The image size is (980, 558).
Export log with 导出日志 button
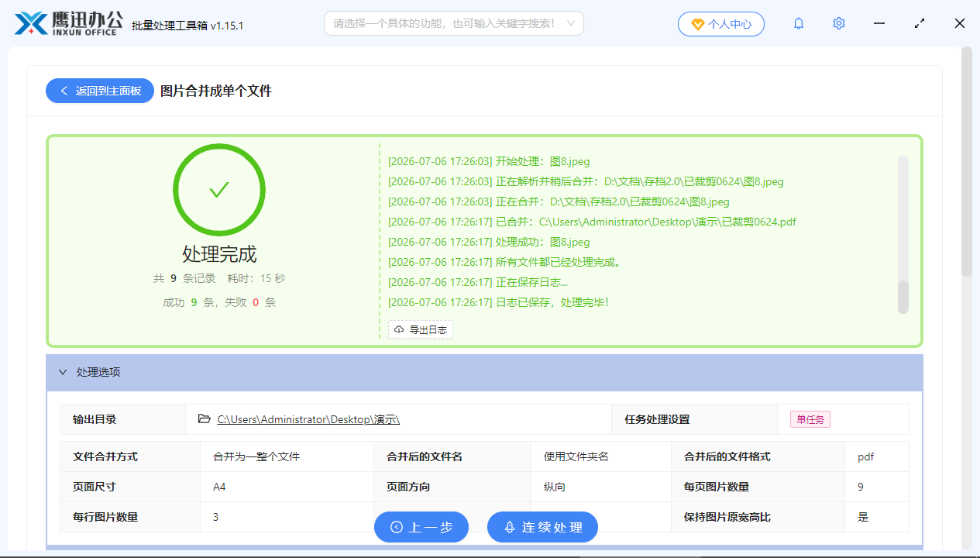421,329
